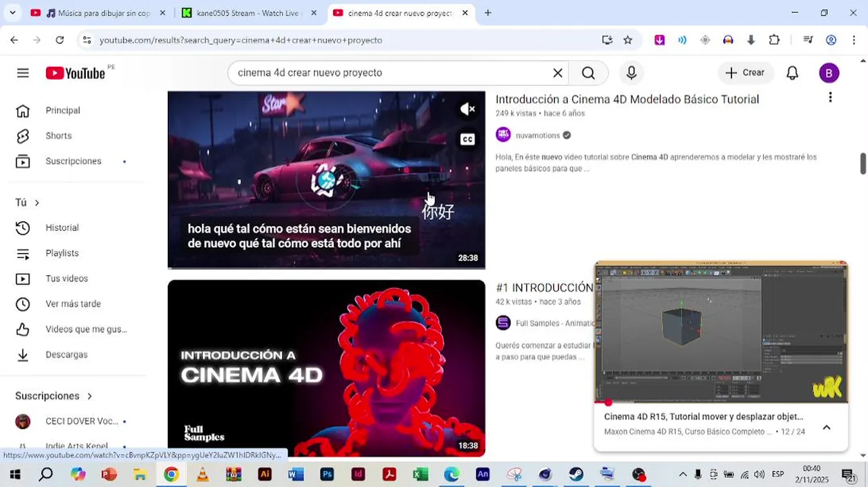Open Ver más tarde in the sidebar

click(73, 304)
